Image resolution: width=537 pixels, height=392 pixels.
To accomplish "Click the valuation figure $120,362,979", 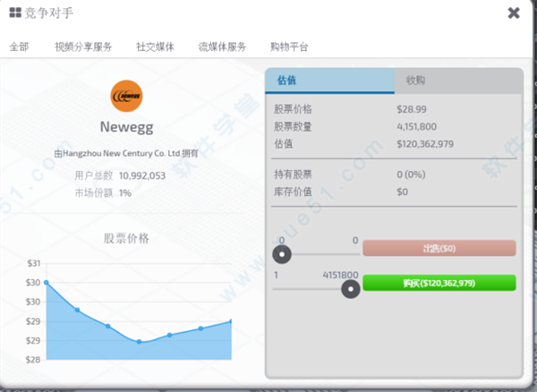I will [x=425, y=144].
